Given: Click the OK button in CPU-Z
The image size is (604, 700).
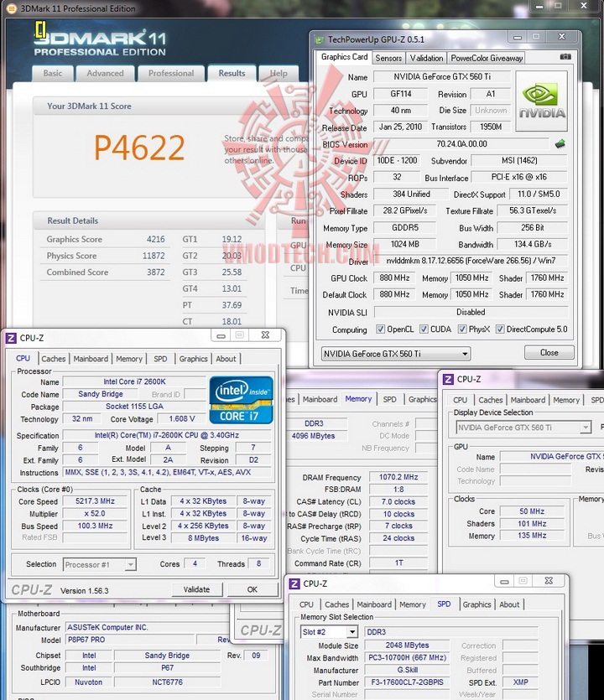Looking at the screenshot, I should pos(253,589).
